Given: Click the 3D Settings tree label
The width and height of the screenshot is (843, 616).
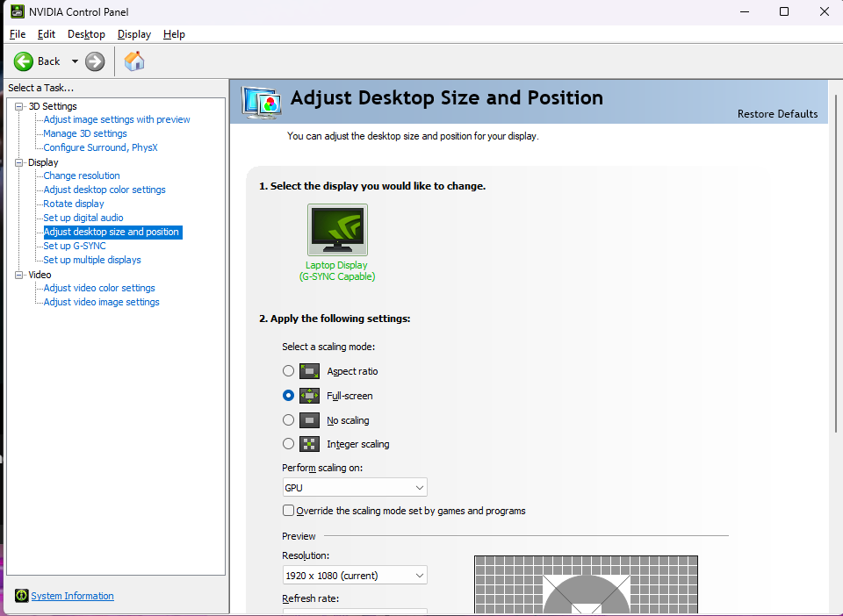Looking at the screenshot, I should click(x=53, y=106).
